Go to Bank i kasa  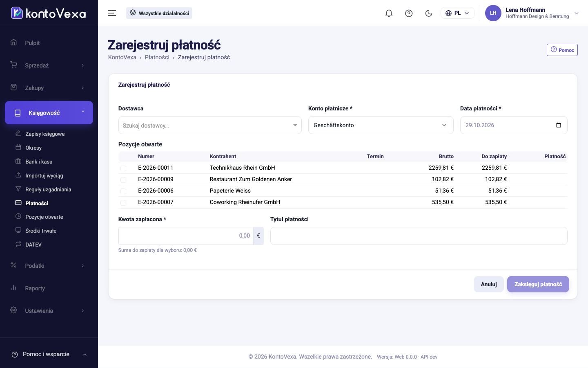39,162
